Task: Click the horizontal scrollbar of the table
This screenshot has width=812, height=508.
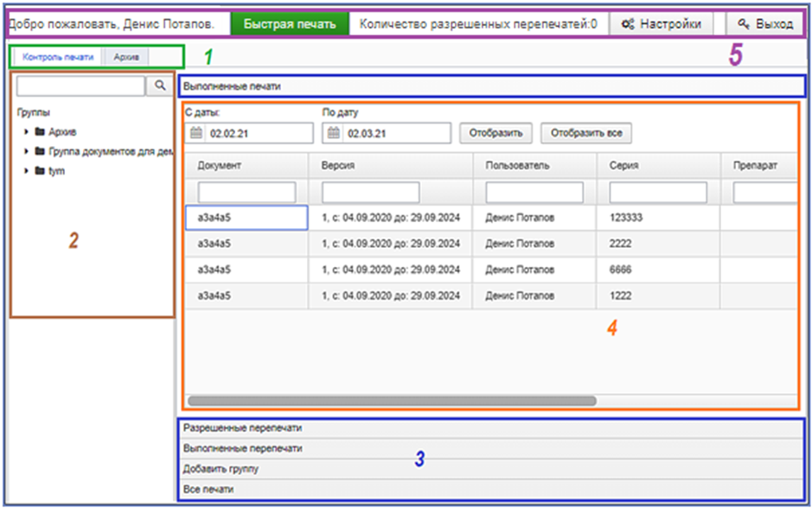Action: (392, 401)
